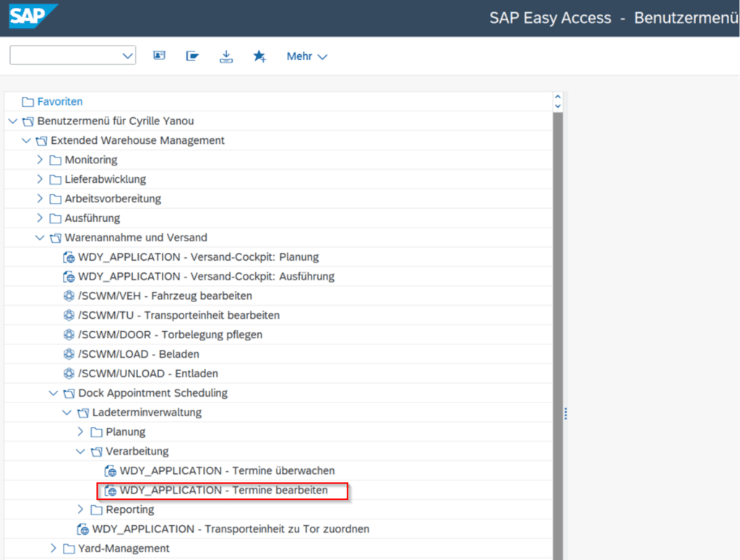Click the open folder icon for Ladeterminverwaltung
Viewport: 740px width, 560px height.
pos(83,413)
